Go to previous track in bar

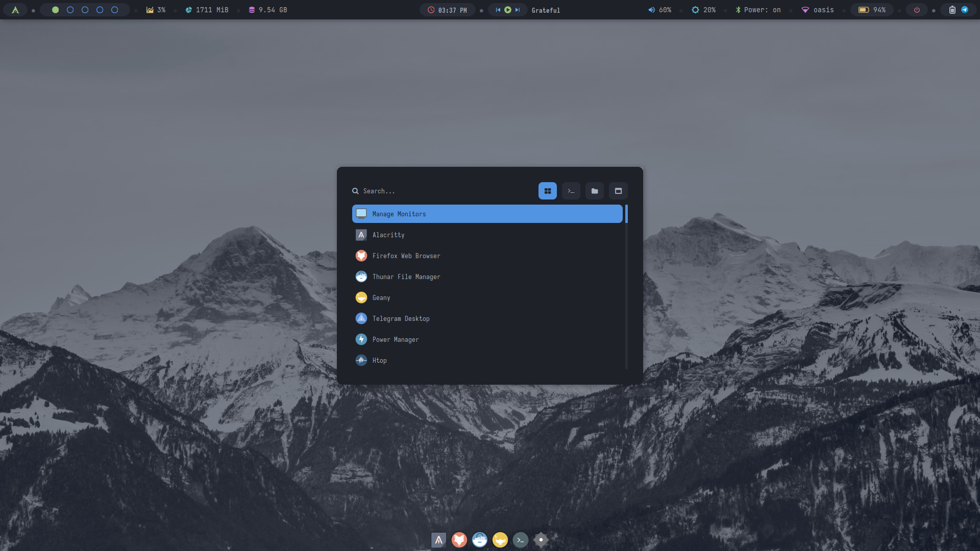pos(498,10)
